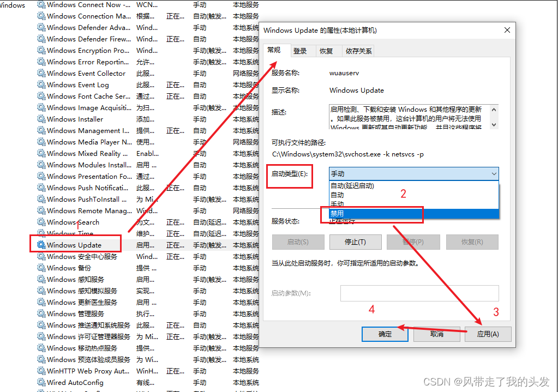Click gear icon beside Windows Media Player Network

point(41,142)
